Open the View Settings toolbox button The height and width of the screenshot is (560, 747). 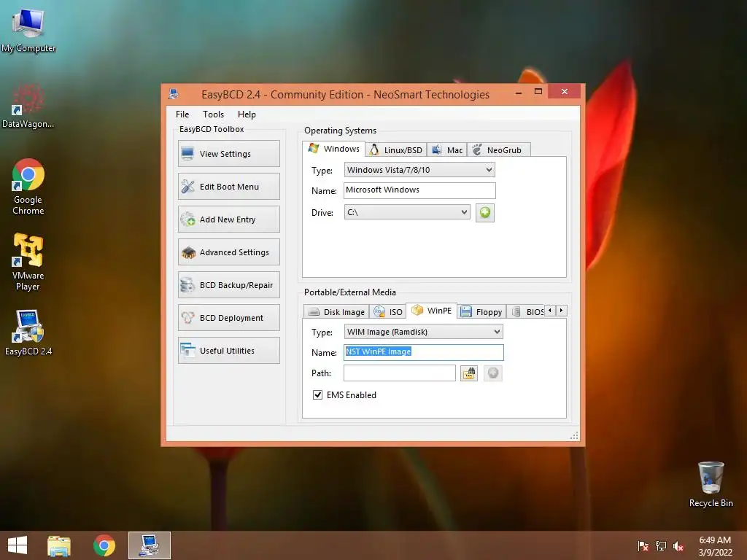(x=228, y=153)
